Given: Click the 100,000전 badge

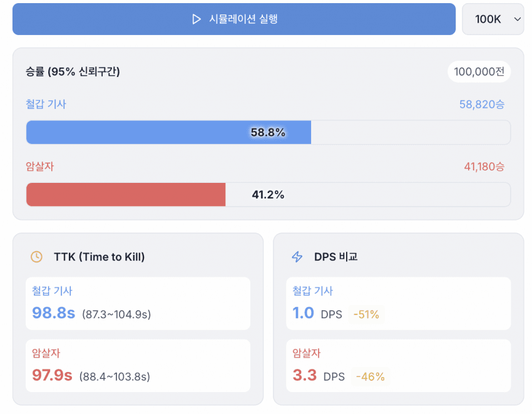Looking at the screenshot, I should [x=479, y=72].
